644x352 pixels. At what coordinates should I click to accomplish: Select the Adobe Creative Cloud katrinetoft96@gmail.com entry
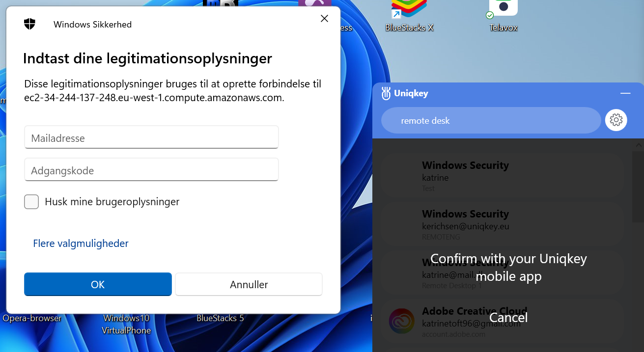503,321
